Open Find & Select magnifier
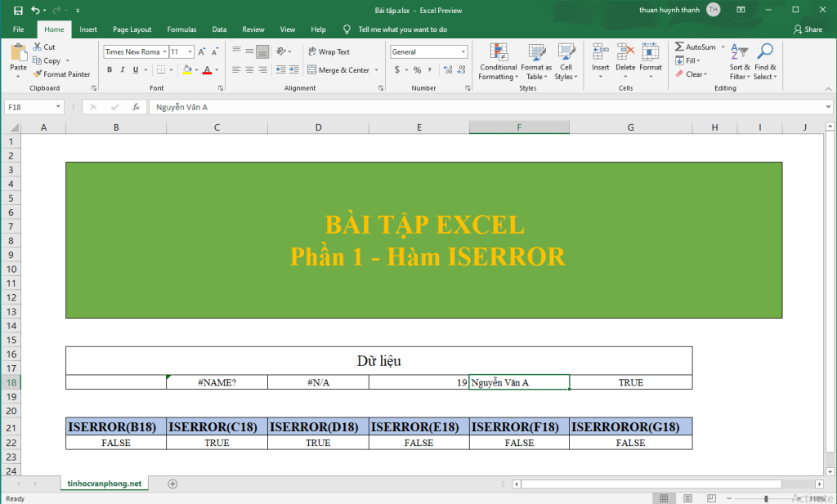837x504 pixels. point(765,62)
